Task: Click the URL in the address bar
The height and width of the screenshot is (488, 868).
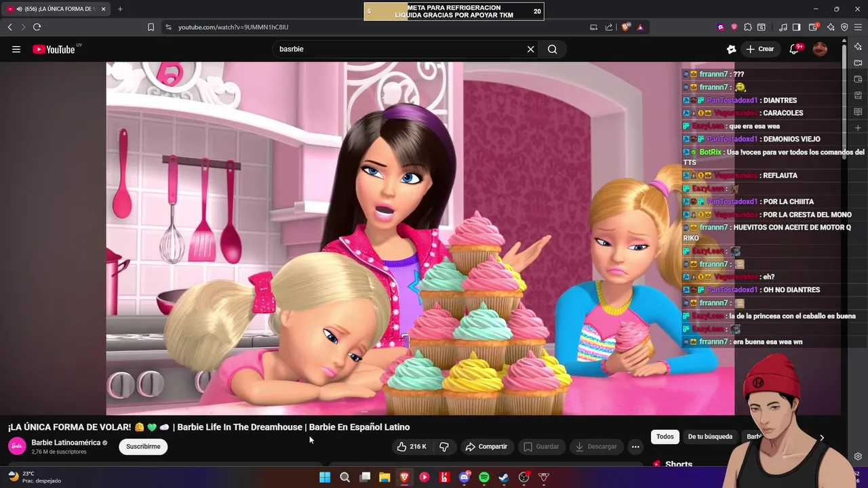Action: click(x=233, y=27)
